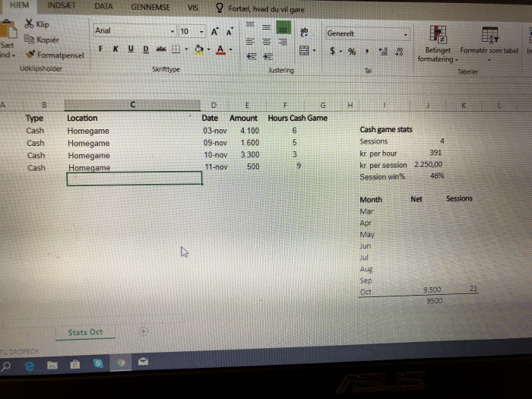
Task: Decrease font size with small A
Action: click(230, 32)
